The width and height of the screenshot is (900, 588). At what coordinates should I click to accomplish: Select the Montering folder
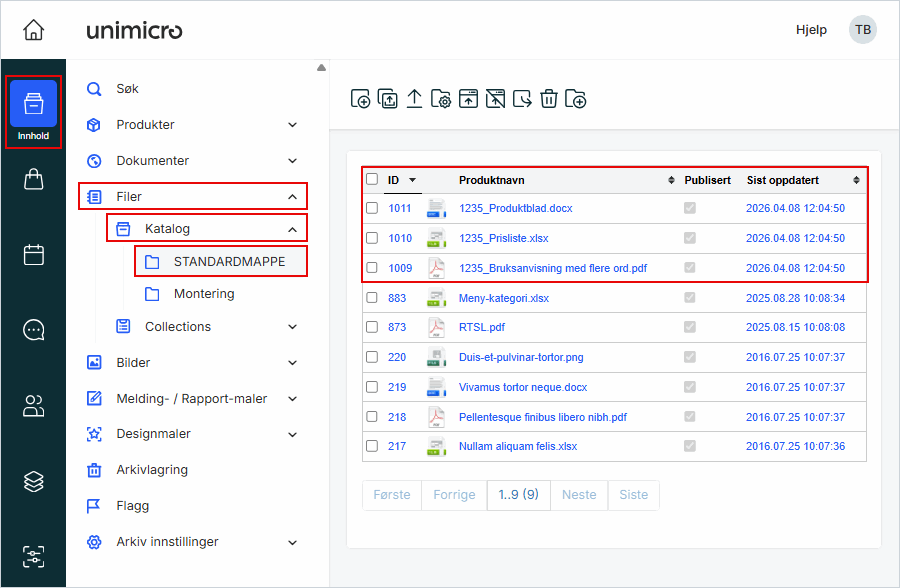(204, 294)
